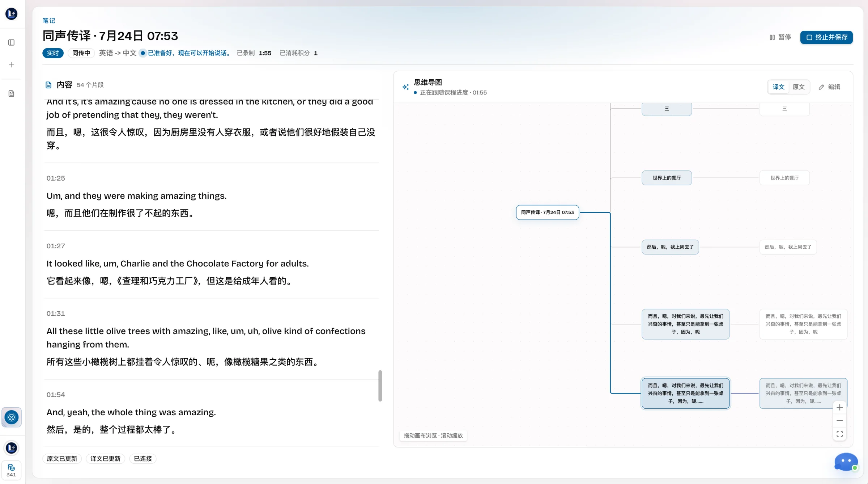This screenshot has width=868, height=484.
Task: Click text "And, yeah, the whole thing was amazing."
Action: (131, 412)
